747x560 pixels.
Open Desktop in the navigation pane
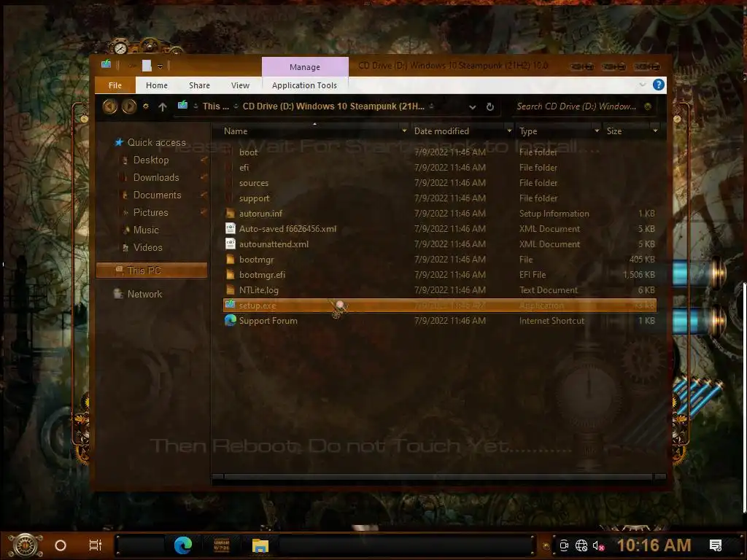pos(151,160)
